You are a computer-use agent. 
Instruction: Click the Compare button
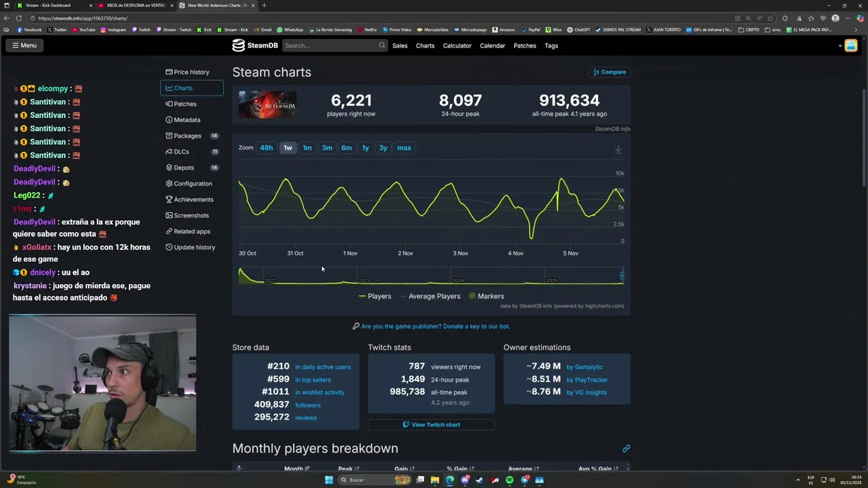click(x=610, y=72)
